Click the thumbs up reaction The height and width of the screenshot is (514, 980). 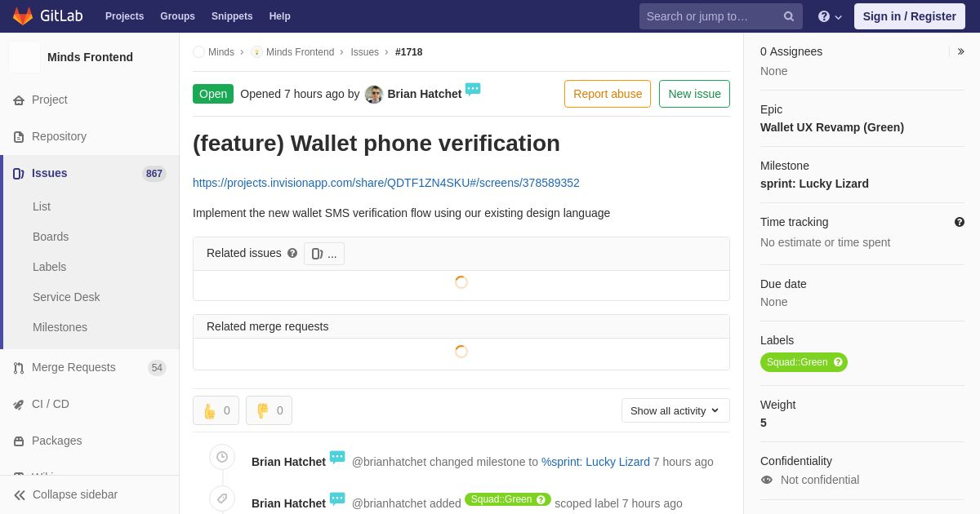[216, 410]
